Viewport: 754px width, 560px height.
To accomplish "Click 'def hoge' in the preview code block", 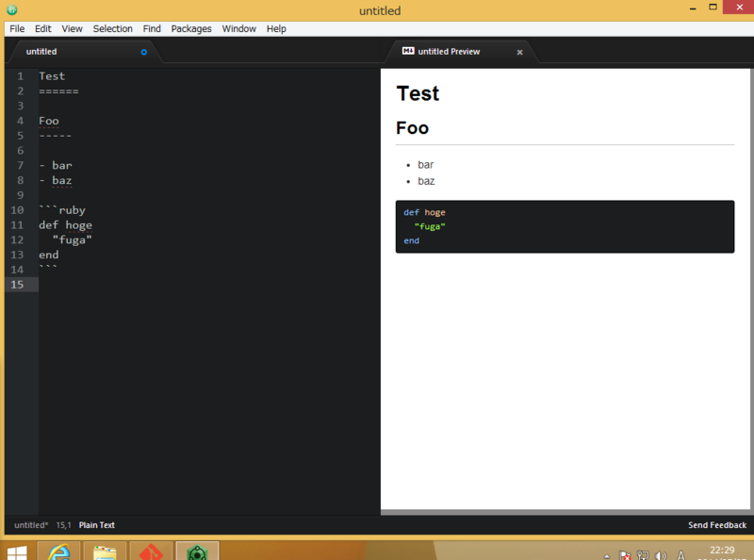I will [424, 212].
